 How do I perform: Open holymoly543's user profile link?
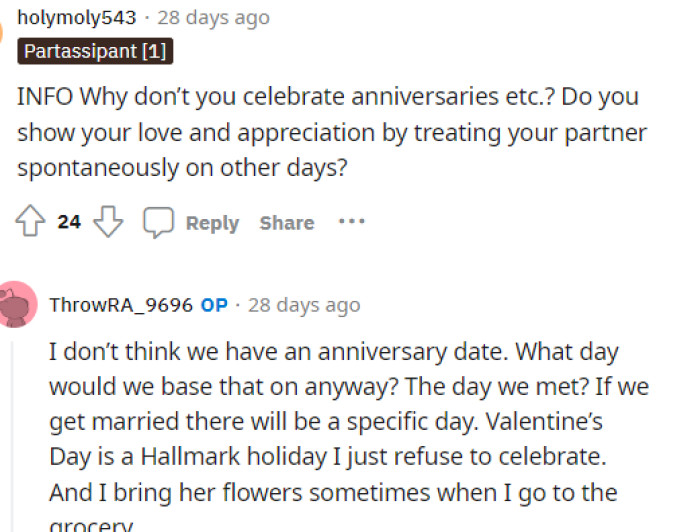76,17
